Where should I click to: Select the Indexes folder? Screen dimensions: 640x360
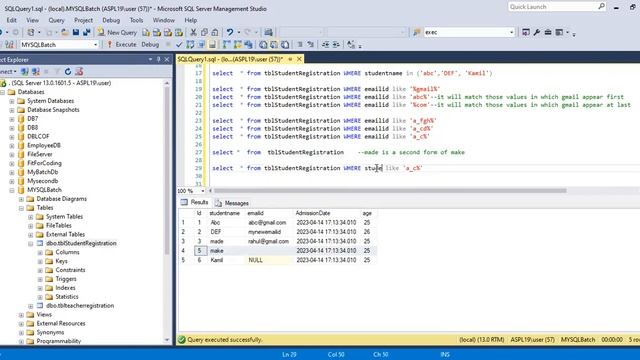(65, 288)
